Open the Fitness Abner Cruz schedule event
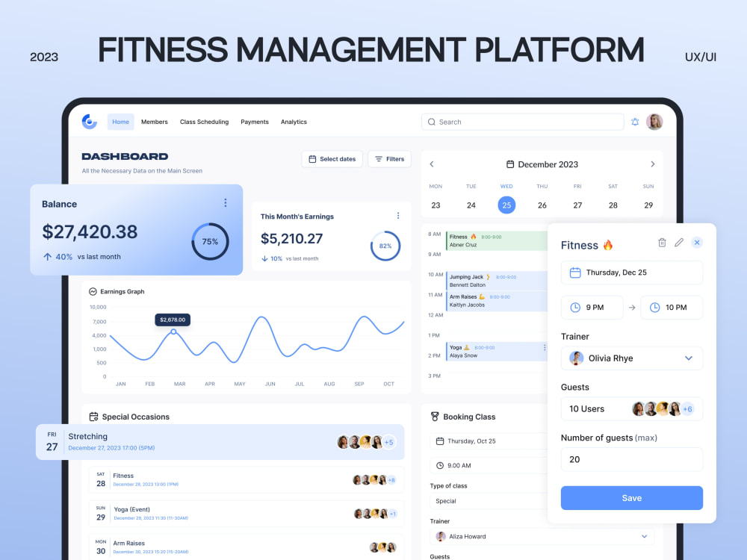 pyautogui.click(x=497, y=241)
